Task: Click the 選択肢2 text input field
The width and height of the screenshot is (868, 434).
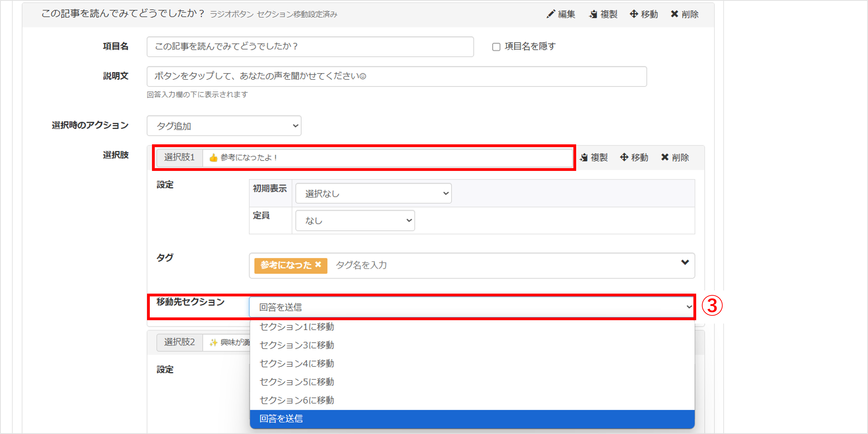Action: pyautogui.click(x=226, y=342)
